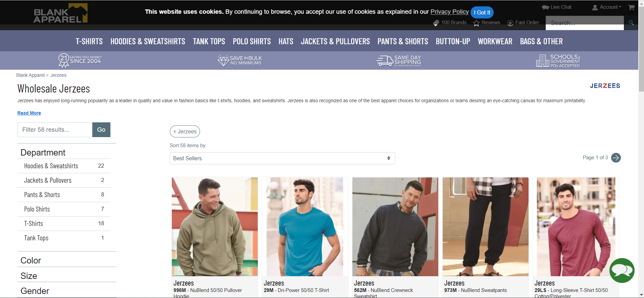This screenshot has height=298, width=644.
Task: Open the Hats menu
Action: click(286, 41)
